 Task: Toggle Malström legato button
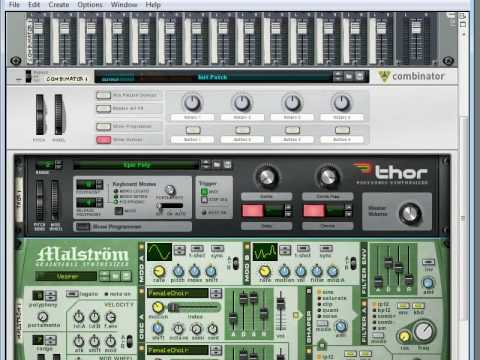(x=72, y=294)
